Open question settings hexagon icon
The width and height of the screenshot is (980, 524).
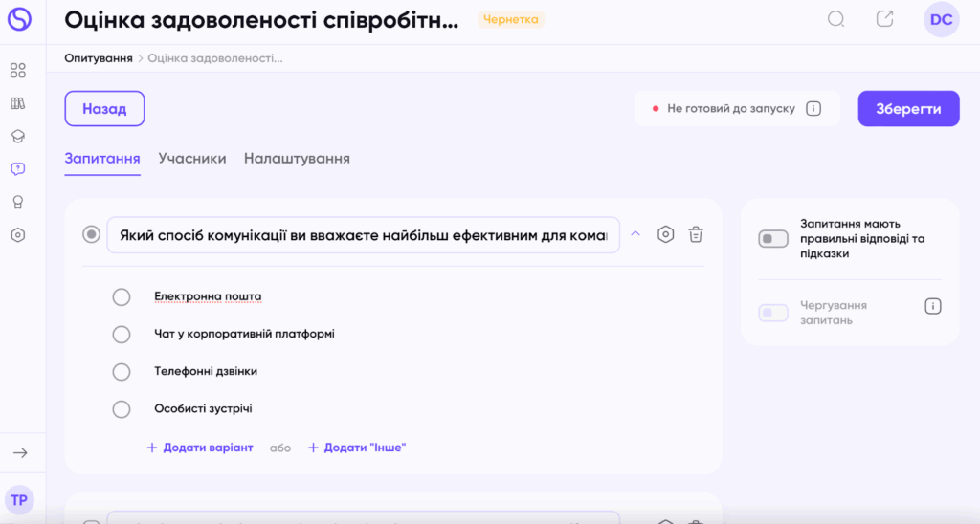pos(666,234)
